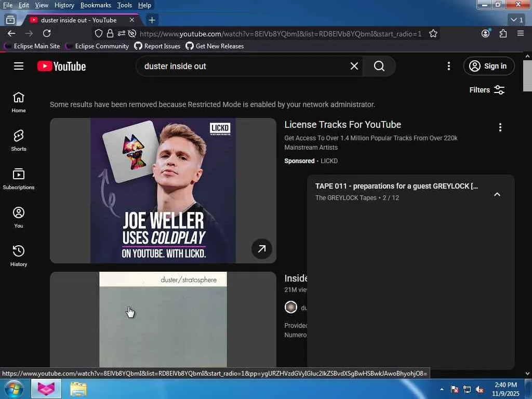Open the Eclipse Community bookmark

click(97, 46)
